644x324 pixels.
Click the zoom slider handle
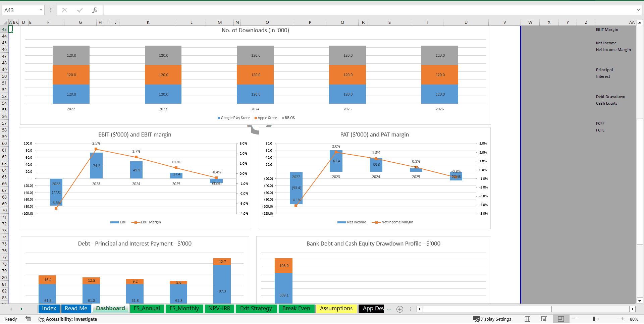tap(594, 319)
